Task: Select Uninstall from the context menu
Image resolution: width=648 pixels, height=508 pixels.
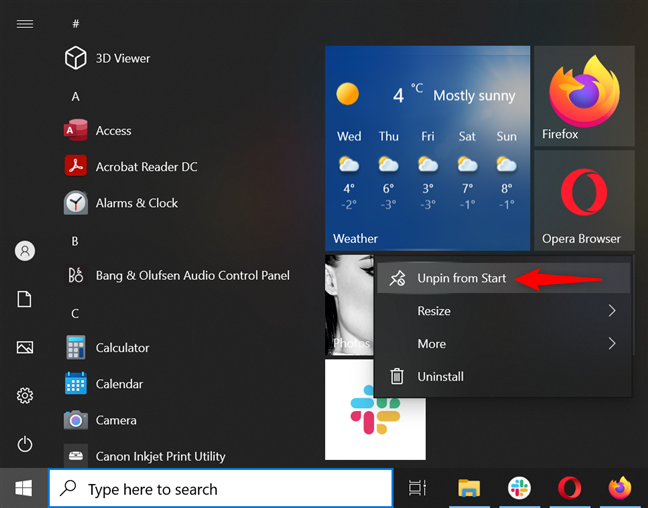Action: pos(504,376)
